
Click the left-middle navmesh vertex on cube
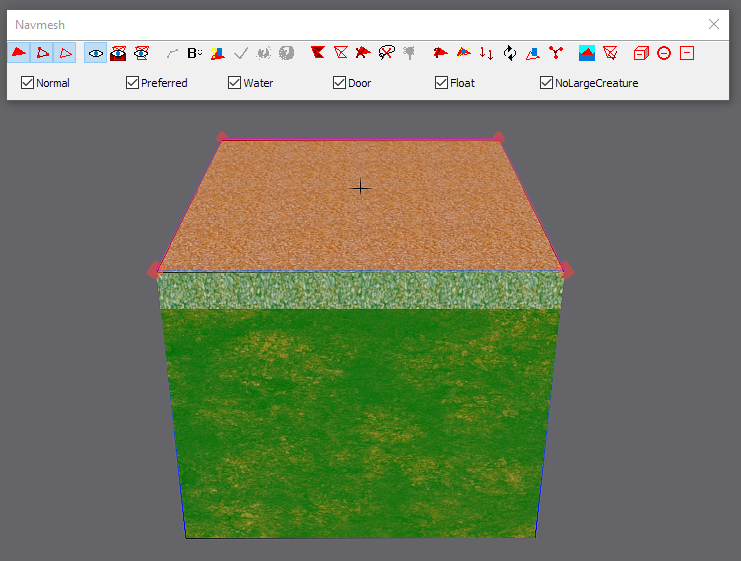click(x=155, y=269)
